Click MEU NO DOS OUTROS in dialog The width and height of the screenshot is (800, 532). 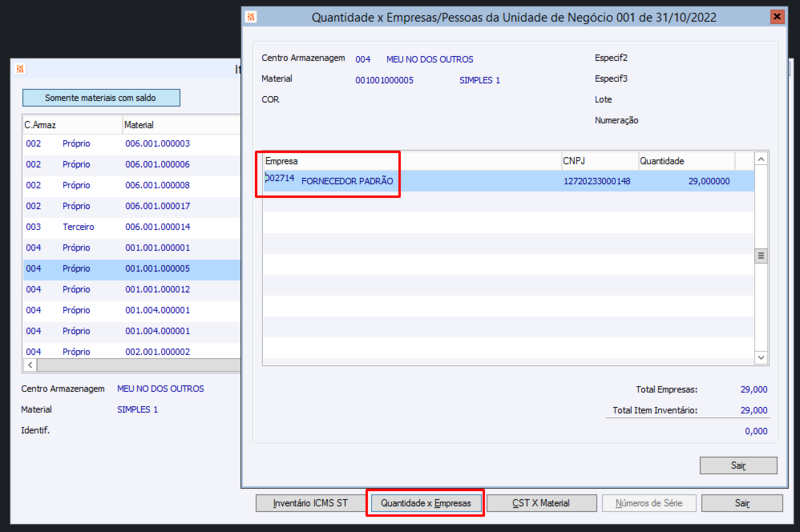tap(430, 60)
